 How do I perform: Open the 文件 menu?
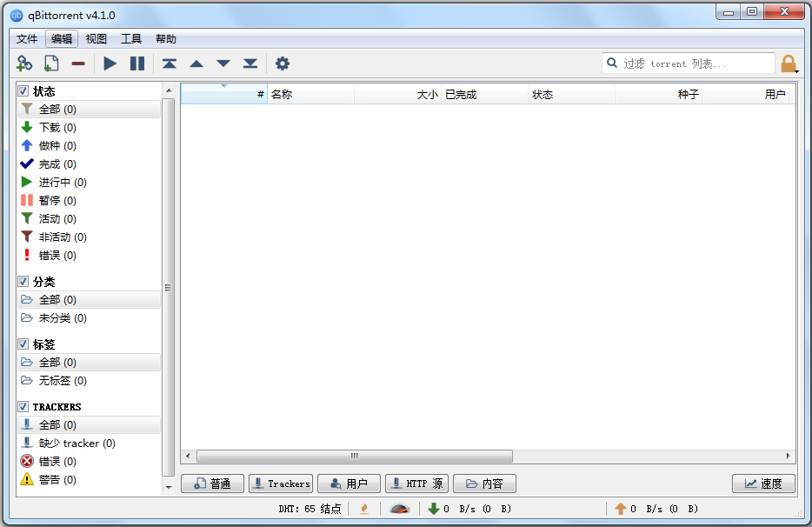(x=27, y=39)
